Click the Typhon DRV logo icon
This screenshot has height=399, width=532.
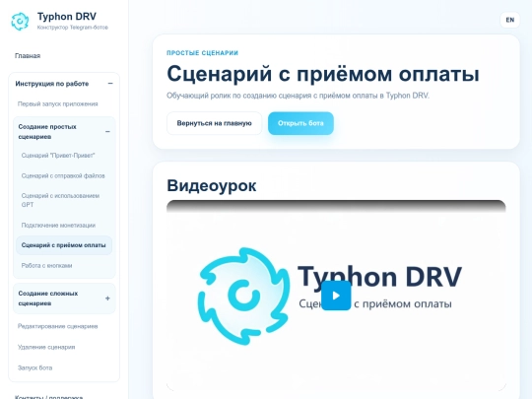tap(20, 21)
